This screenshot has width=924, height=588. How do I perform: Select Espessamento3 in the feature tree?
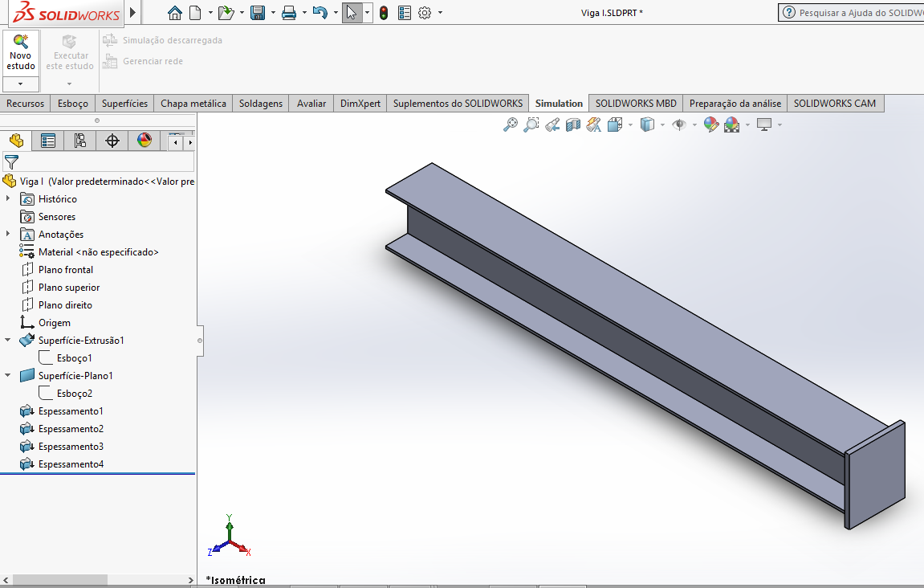71,447
